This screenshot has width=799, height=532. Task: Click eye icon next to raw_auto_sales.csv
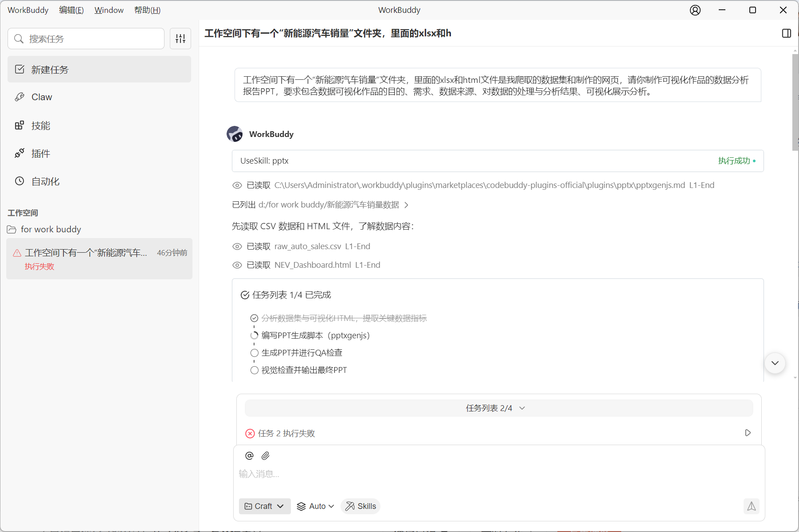pyautogui.click(x=237, y=246)
